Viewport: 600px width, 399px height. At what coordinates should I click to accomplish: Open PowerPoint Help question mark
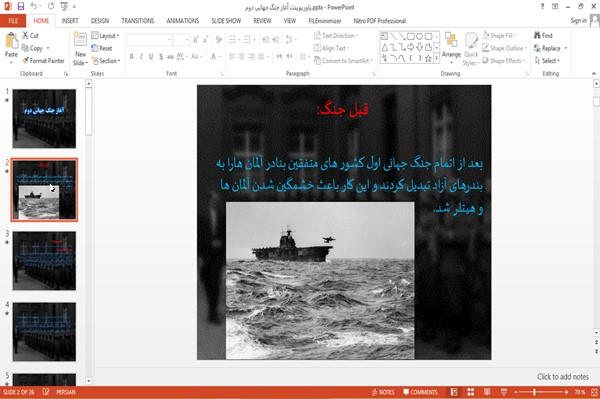click(x=542, y=7)
